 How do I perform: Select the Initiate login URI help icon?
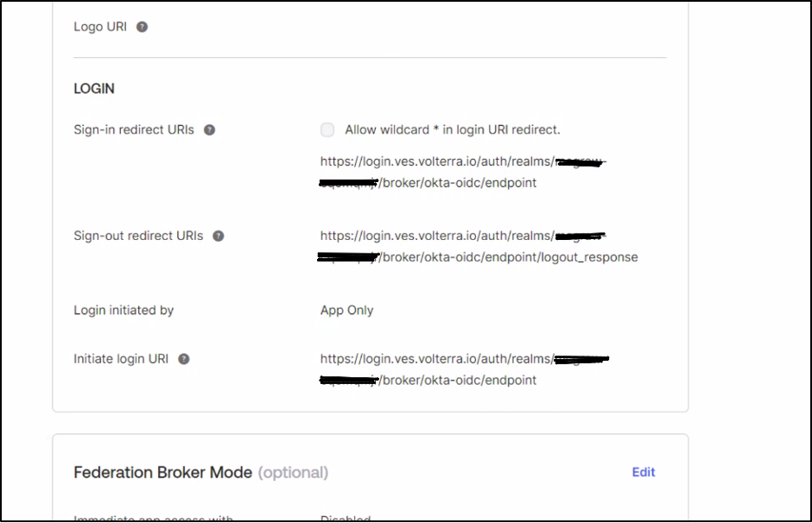pyautogui.click(x=182, y=358)
